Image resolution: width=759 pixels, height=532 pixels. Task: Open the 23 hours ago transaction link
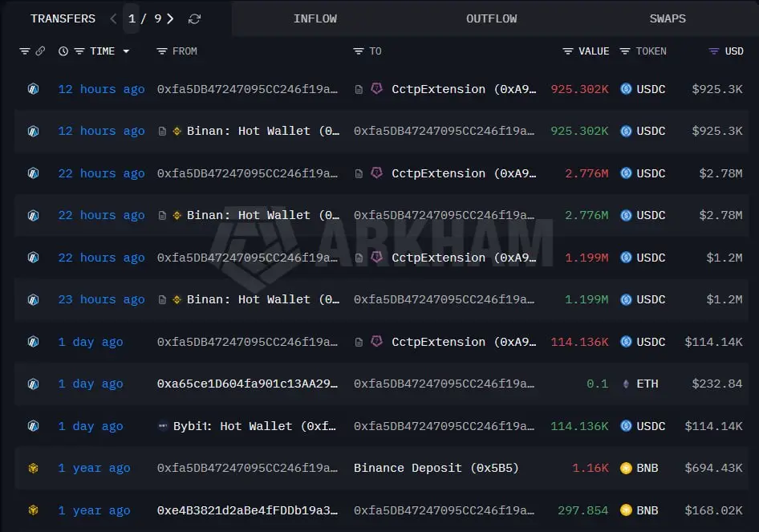(101, 299)
